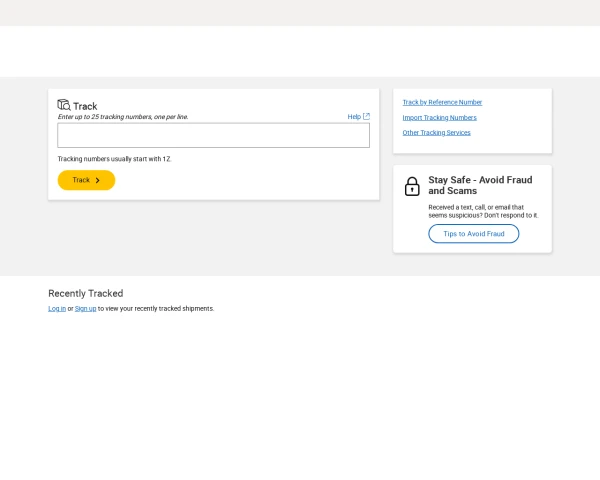Viewport: 600px width, 480px height.
Task: Click the external link icon next to Help
Action: tap(366, 116)
